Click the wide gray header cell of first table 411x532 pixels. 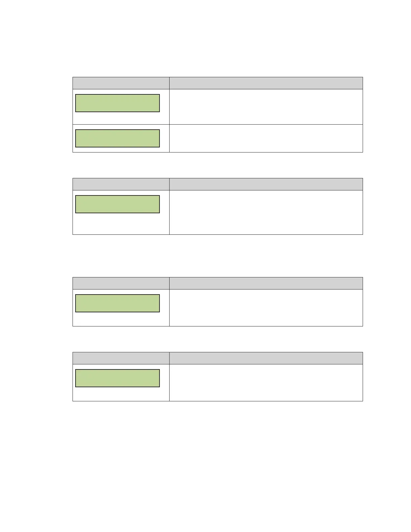pos(266,83)
